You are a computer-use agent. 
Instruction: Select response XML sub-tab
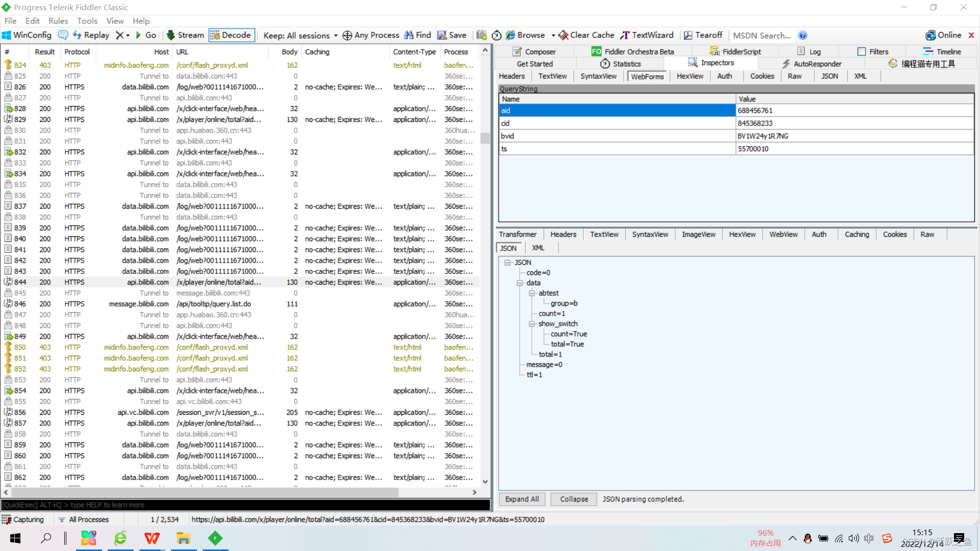538,248
